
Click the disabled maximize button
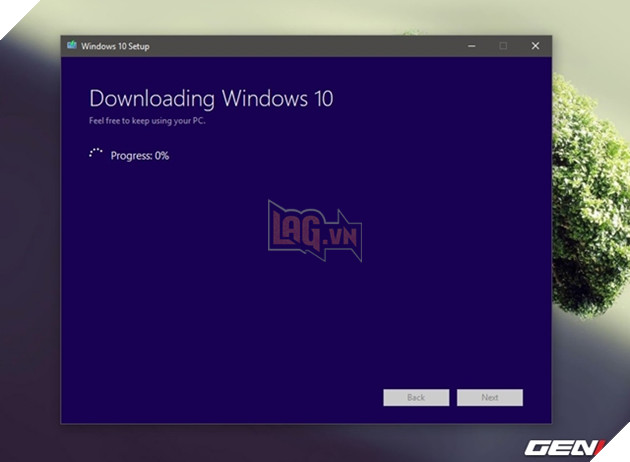[503, 46]
